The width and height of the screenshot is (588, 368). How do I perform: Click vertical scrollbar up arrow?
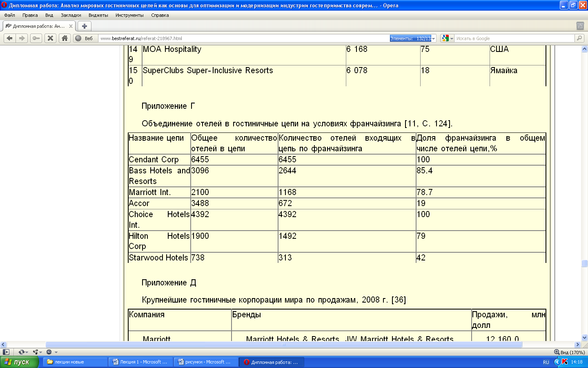point(584,49)
